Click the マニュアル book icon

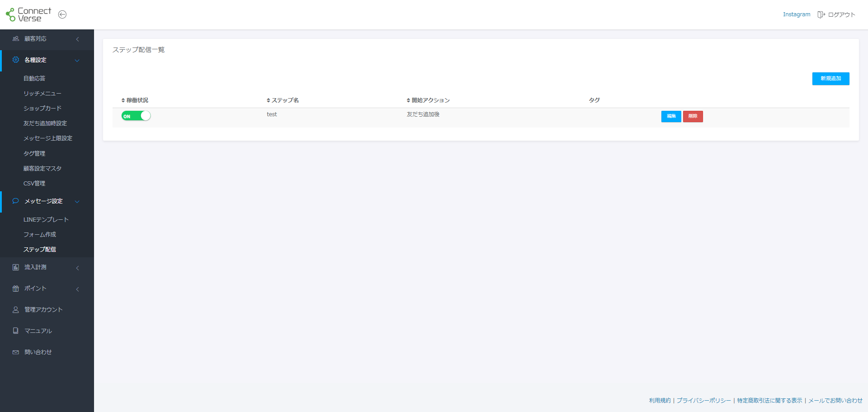coord(16,331)
